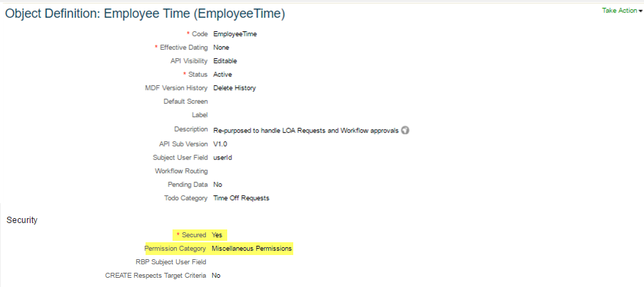Screen dimensions: 644x287
Task: Click the Permission Category label
Action: tap(175, 249)
